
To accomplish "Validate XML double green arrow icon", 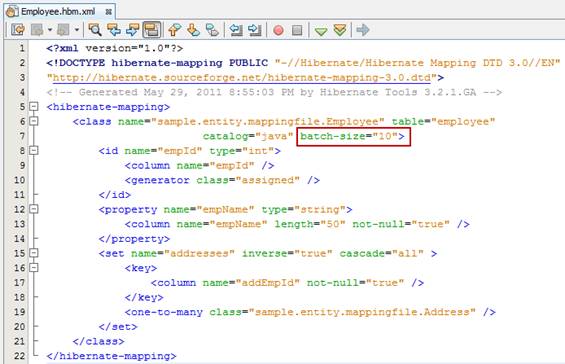I will pos(340,30).
